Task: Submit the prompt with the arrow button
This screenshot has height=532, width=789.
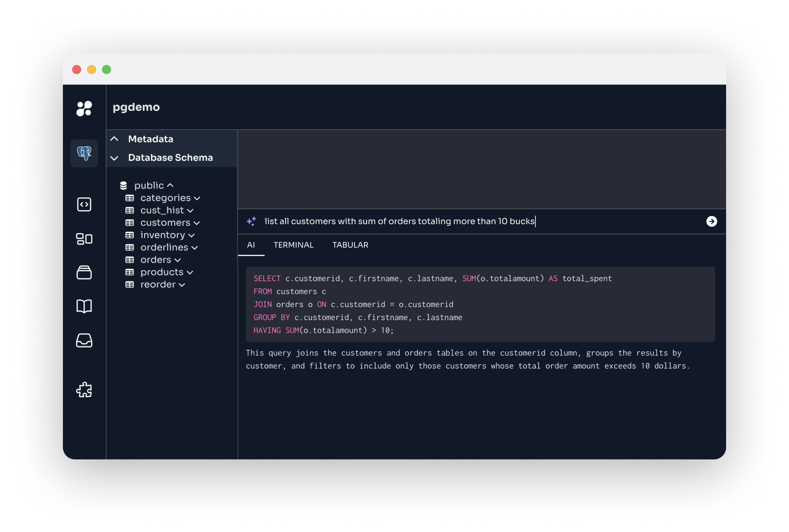Action: tap(711, 221)
